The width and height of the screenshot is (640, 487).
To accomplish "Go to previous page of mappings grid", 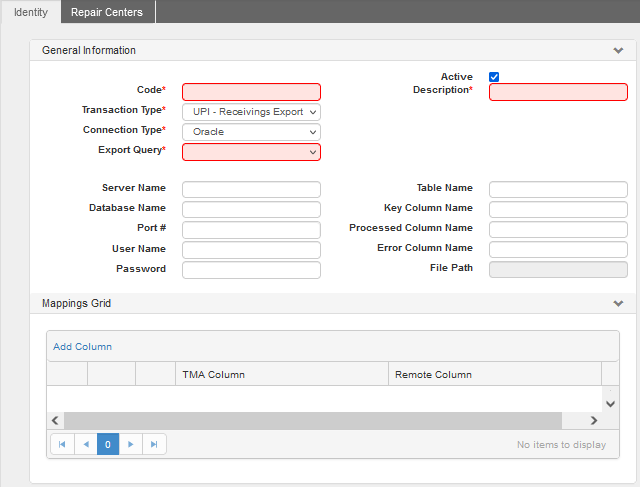I will [86, 444].
